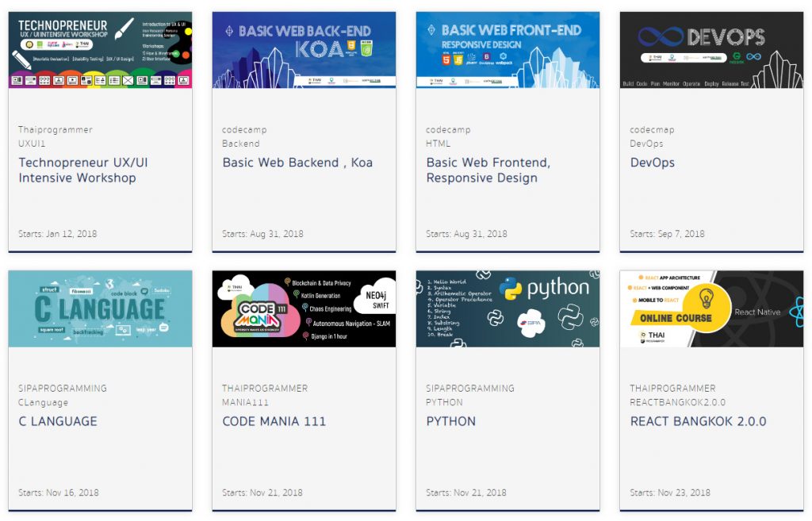Click the REACTBANGKOK2.0.0 course code text
The width and height of the screenshot is (812, 521).
pyautogui.click(x=677, y=402)
